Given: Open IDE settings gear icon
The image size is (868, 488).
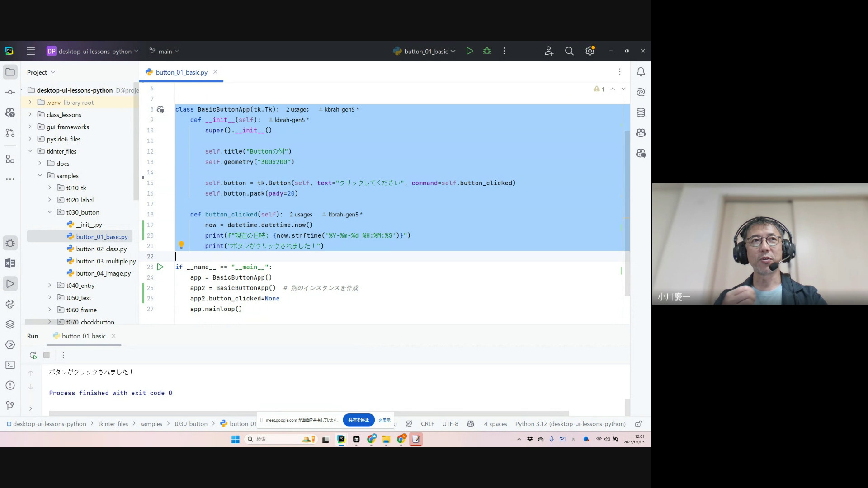Looking at the screenshot, I should coord(590,51).
